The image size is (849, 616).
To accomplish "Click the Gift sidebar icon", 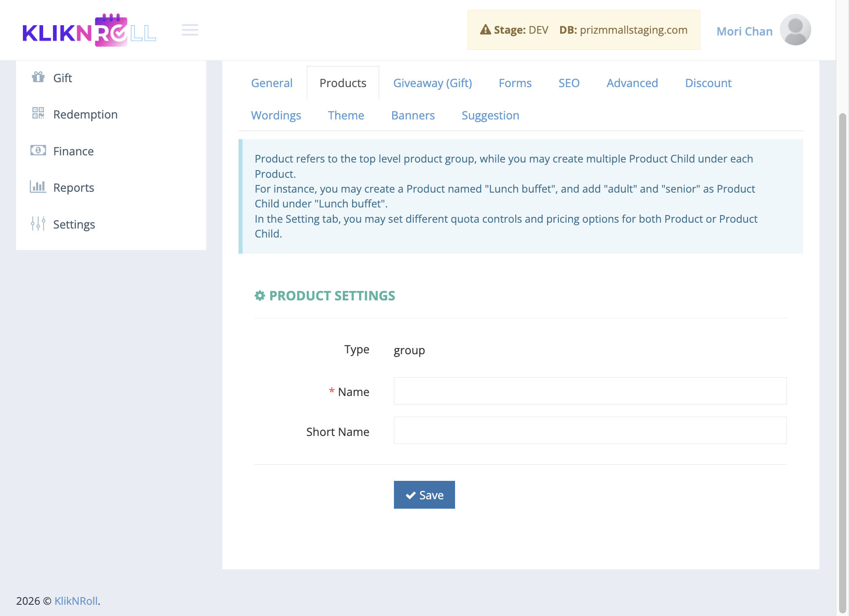I will point(38,77).
